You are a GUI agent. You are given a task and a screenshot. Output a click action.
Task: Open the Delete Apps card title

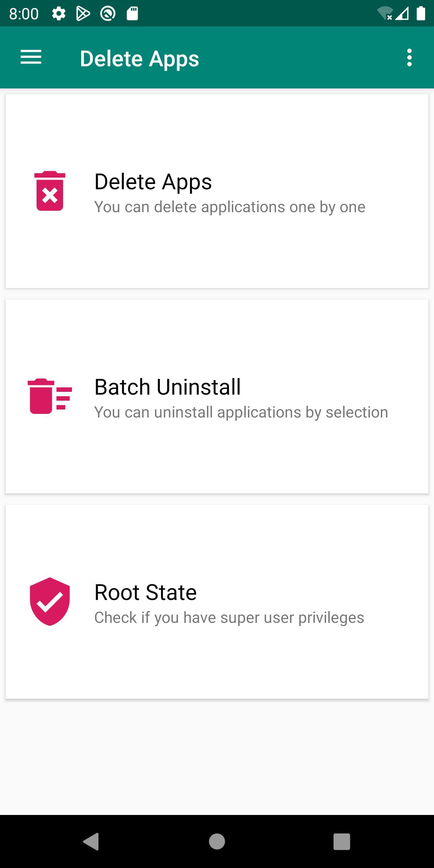point(153,182)
